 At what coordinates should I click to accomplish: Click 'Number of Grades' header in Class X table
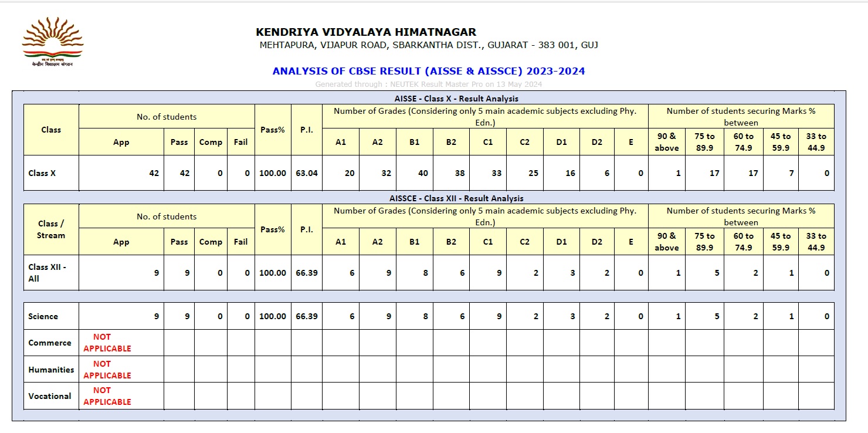point(485,117)
